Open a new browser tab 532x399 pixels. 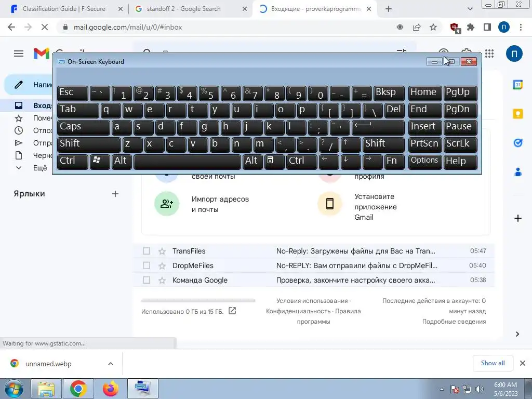[x=389, y=9]
